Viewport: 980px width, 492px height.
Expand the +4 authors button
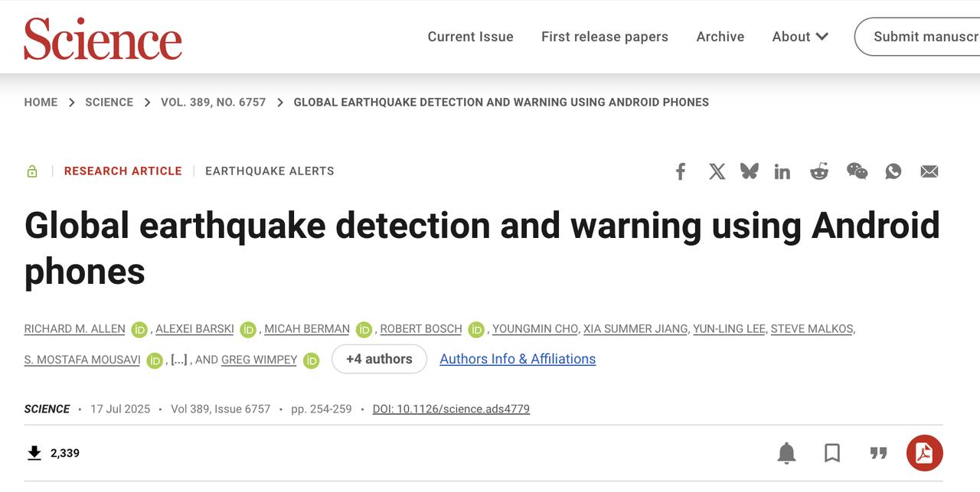click(x=379, y=359)
